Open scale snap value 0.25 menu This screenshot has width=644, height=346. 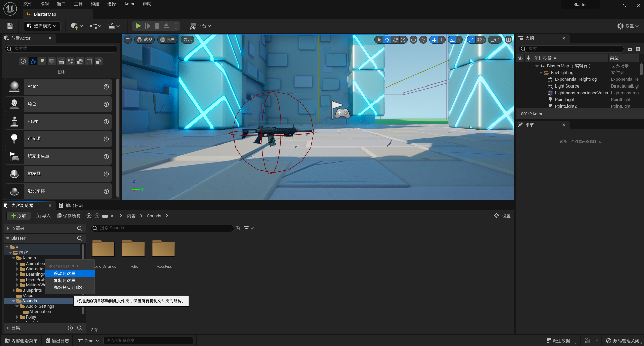(x=481, y=40)
